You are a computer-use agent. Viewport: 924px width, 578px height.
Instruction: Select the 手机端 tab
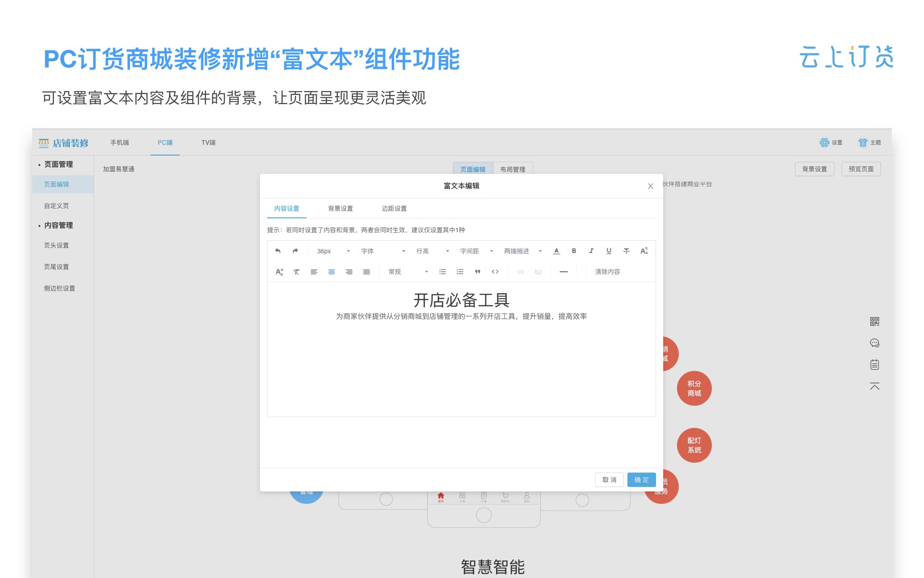(x=120, y=143)
